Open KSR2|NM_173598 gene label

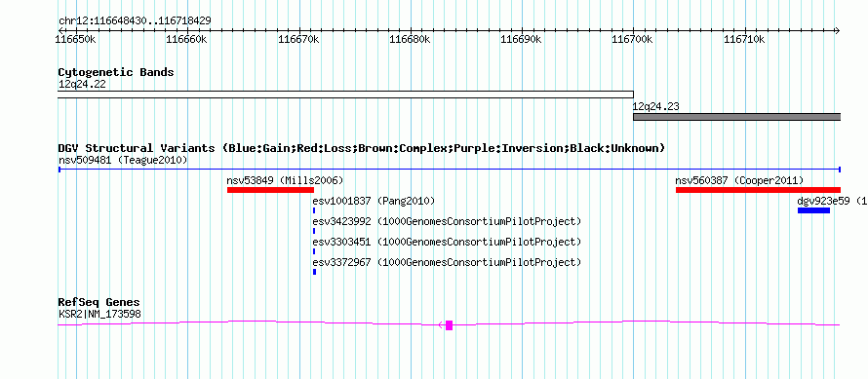(x=99, y=315)
